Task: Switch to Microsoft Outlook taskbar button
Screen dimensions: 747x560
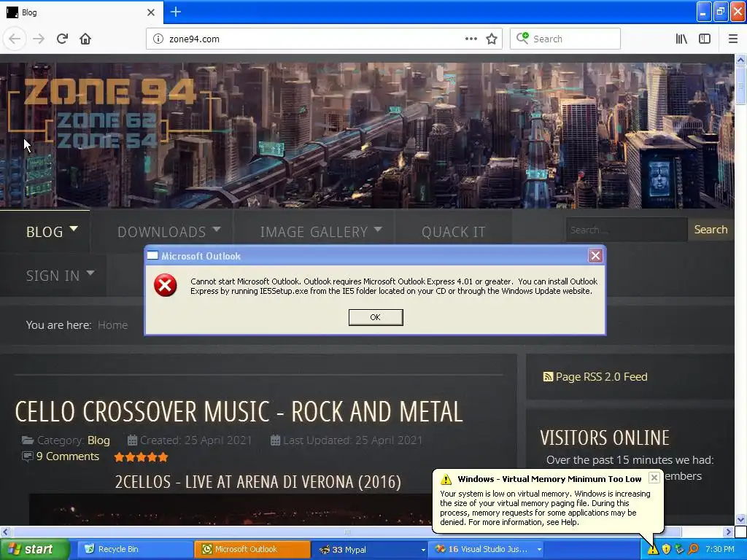Action: [x=252, y=549]
